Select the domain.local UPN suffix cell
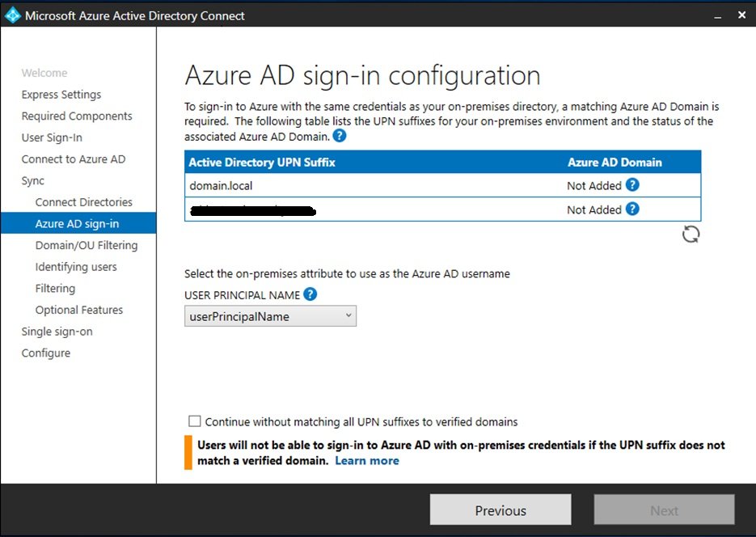The width and height of the screenshot is (756, 537). pyautogui.click(x=221, y=185)
